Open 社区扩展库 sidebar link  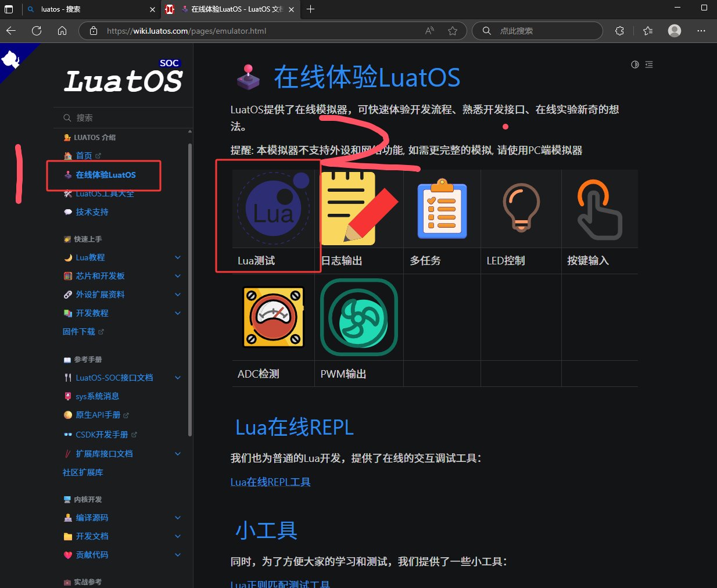coord(83,472)
